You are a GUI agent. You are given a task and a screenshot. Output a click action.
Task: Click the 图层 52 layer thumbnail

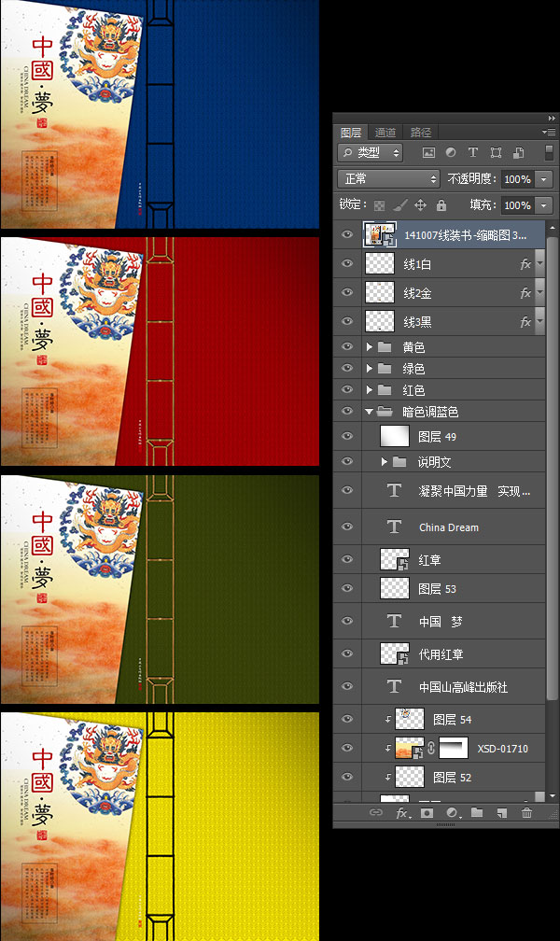pyautogui.click(x=410, y=777)
